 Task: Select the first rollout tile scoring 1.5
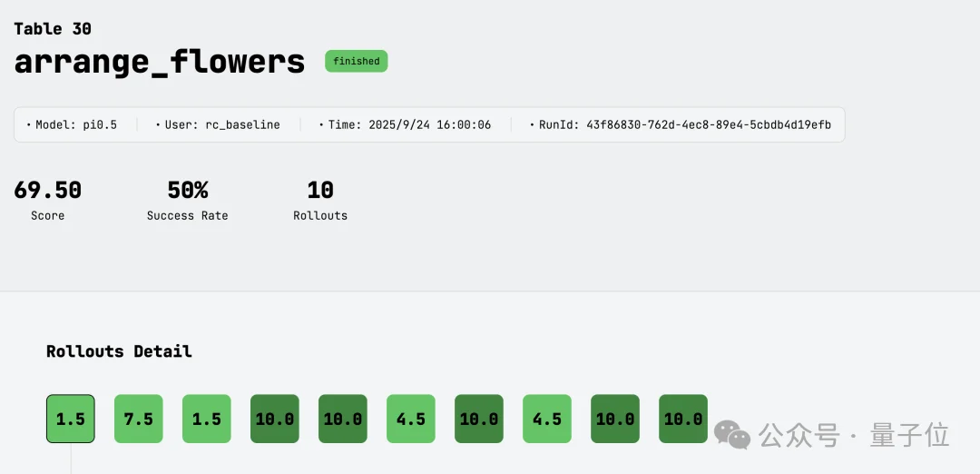70,419
